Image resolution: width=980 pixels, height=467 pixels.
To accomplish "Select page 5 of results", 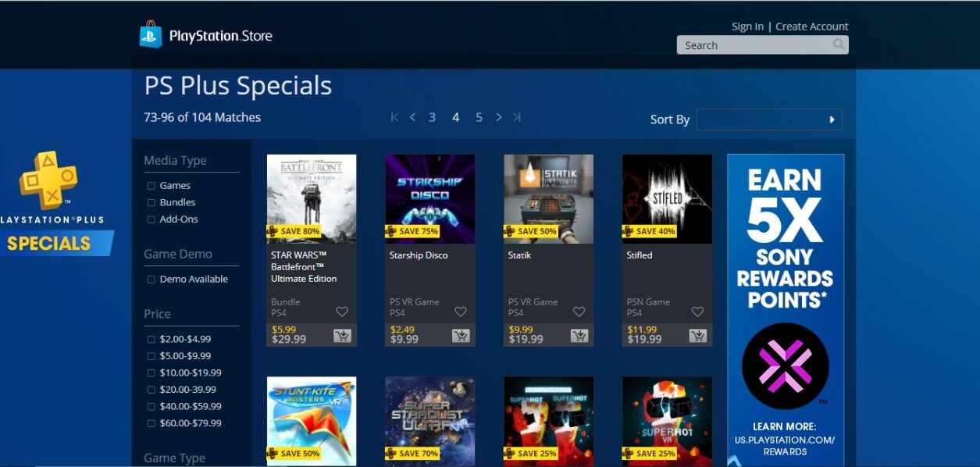I will (479, 117).
